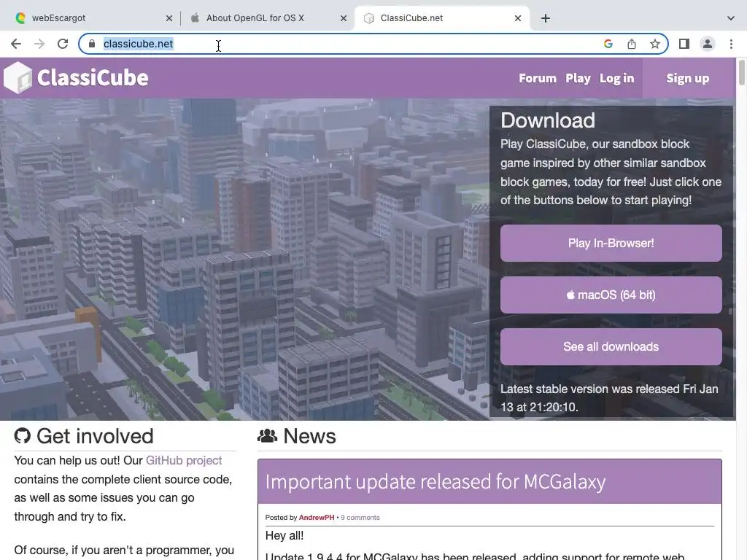Open a new browser tab
This screenshot has width=747, height=560.
point(546,18)
